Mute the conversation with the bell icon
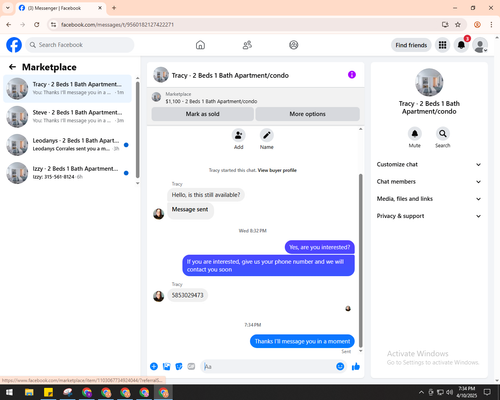 pyautogui.click(x=415, y=134)
